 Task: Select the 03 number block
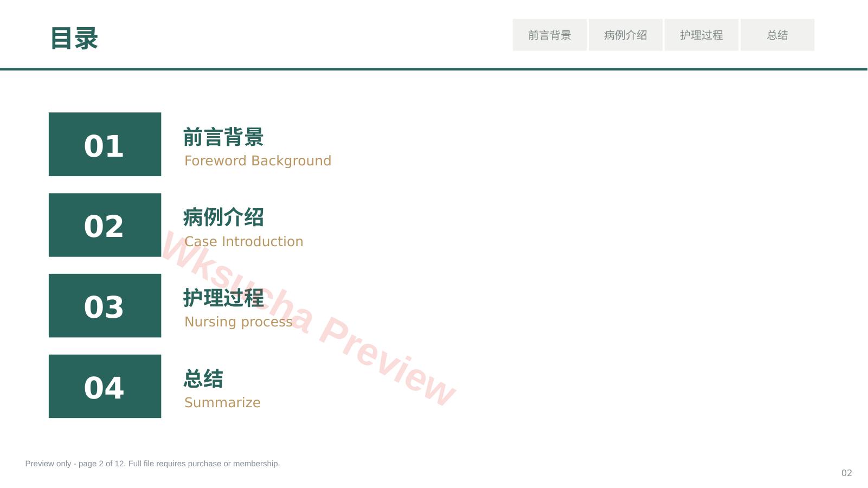pos(105,306)
